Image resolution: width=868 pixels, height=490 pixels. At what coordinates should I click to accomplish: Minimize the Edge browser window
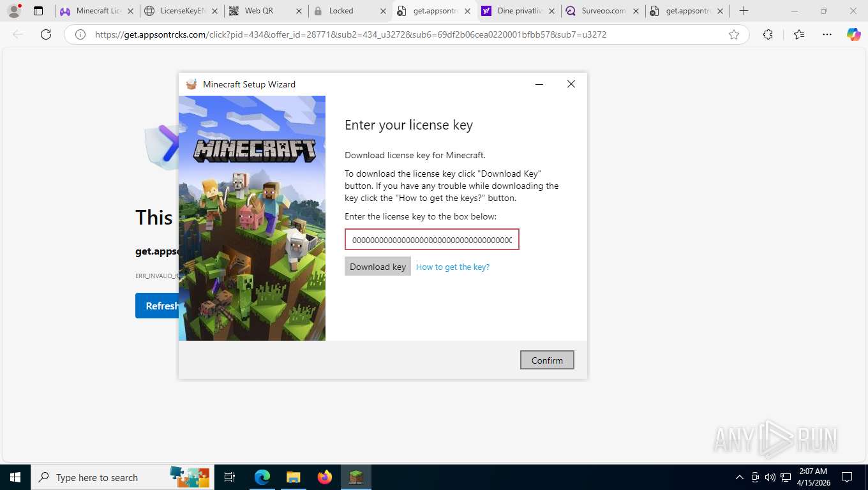(795, 11)
